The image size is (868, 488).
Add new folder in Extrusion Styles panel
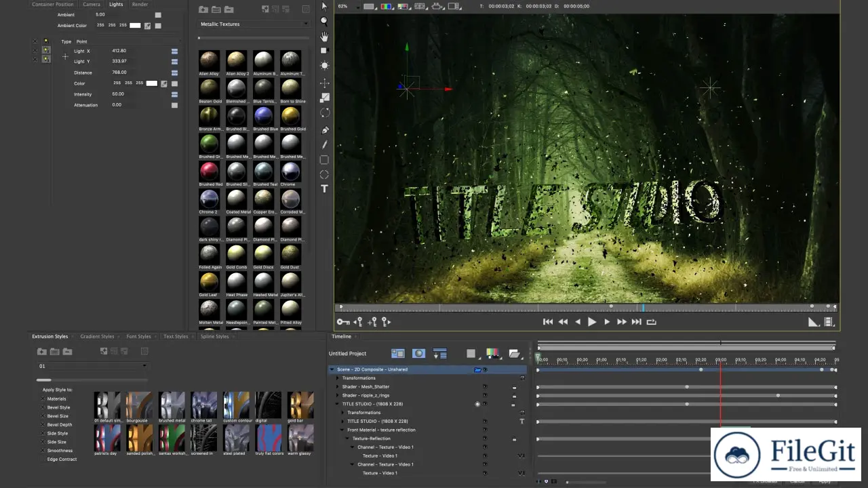click(42, 351)
